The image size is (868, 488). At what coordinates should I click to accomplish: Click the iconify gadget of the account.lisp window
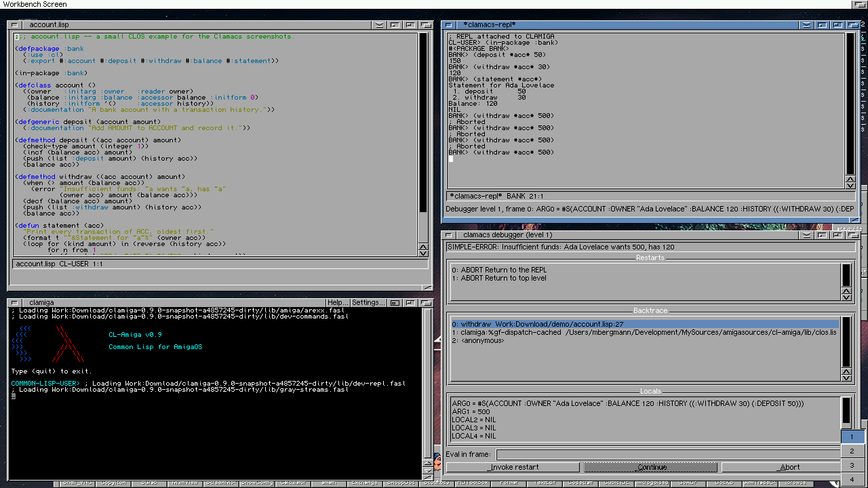[395, 25]
